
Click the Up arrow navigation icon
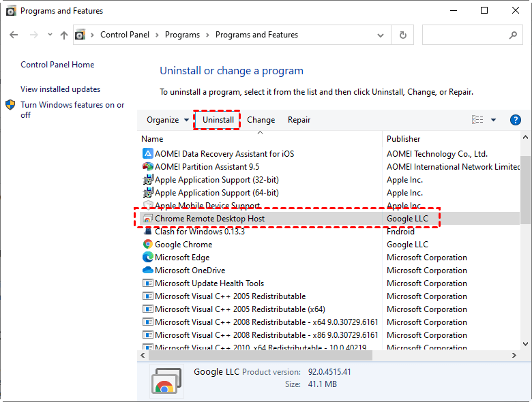click(x=64, y=35)
